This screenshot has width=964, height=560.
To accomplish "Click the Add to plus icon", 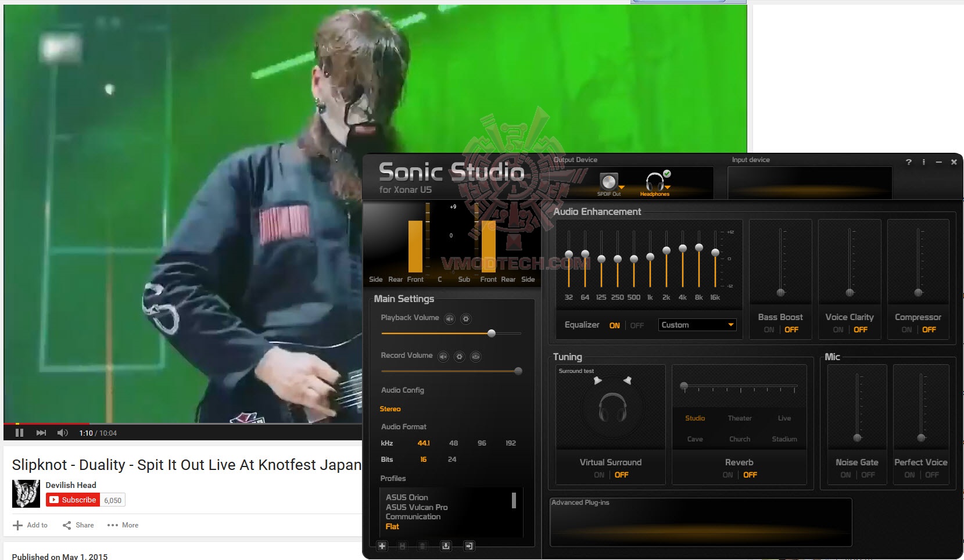I will pos(17,525).
